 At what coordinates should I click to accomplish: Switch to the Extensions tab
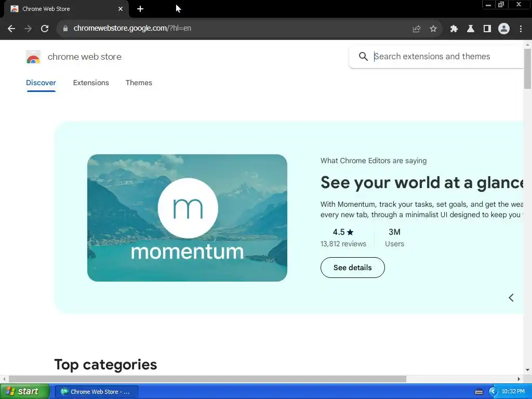coord(91,83)
